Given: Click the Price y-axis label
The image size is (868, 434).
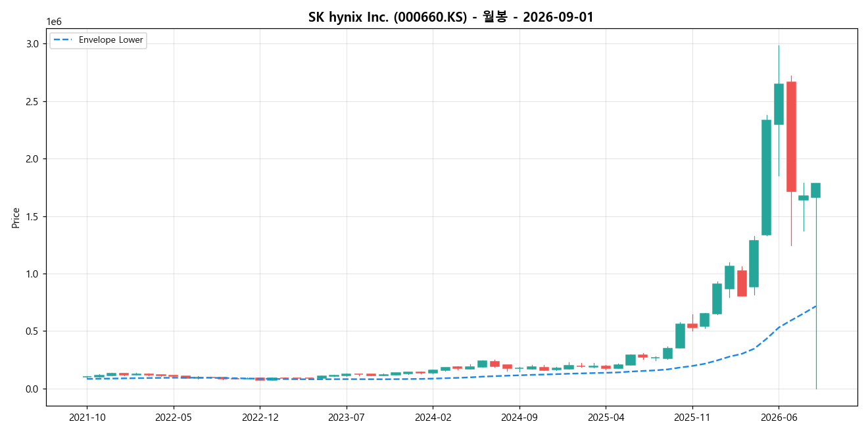Looking at the screenshot, I should tap(15, 218).
